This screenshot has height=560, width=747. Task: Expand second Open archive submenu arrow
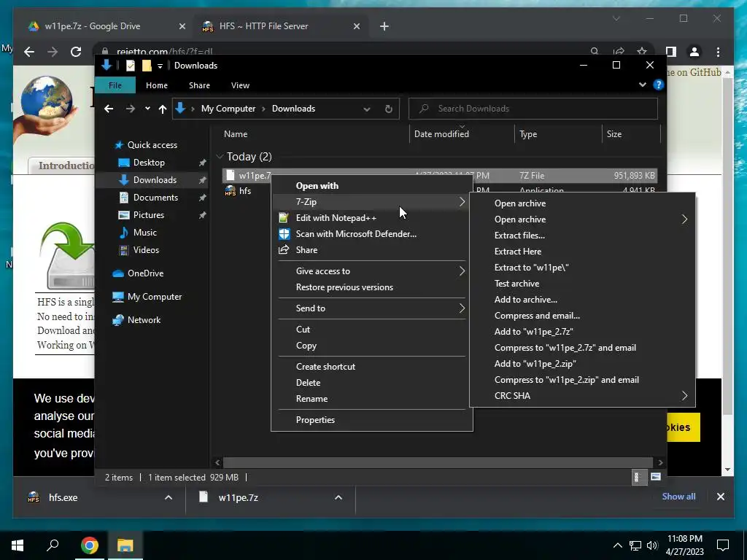(x=684, y=219)
